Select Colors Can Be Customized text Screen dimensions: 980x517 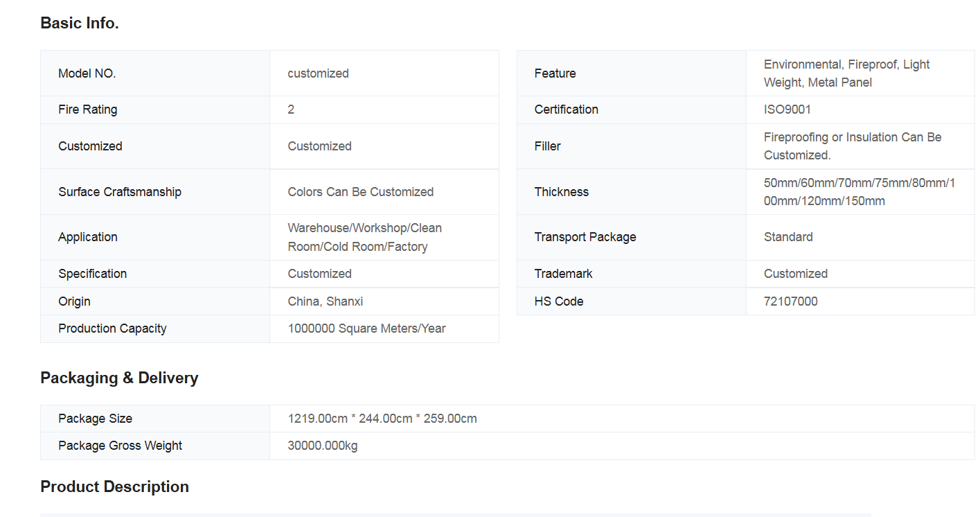pyautogui.click(x=361, y=192)
